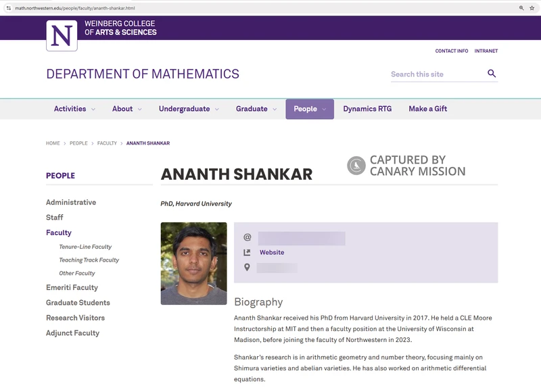Open the Website link in contact card
The width and height of the screenshot is (541, 392).
point(273,251)
